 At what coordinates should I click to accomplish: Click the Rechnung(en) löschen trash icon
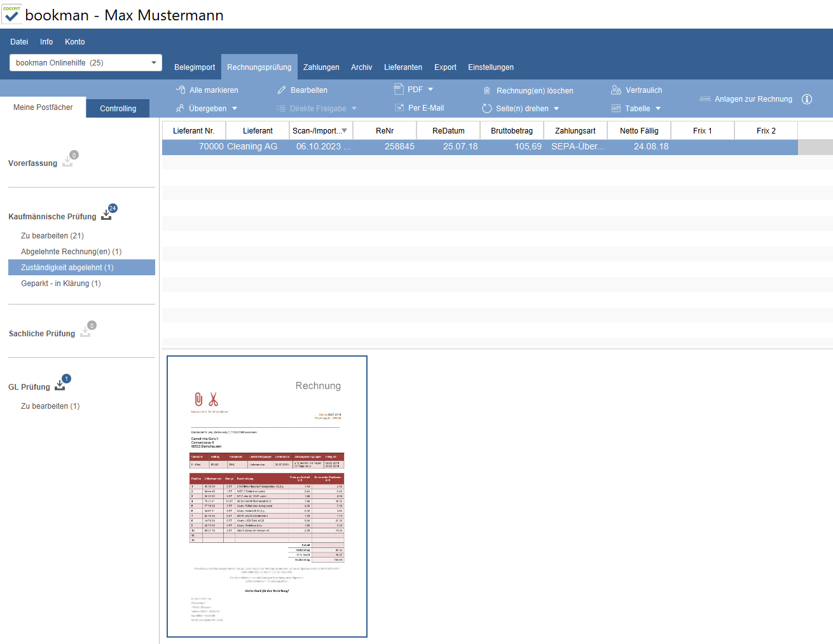coord(487,91)
